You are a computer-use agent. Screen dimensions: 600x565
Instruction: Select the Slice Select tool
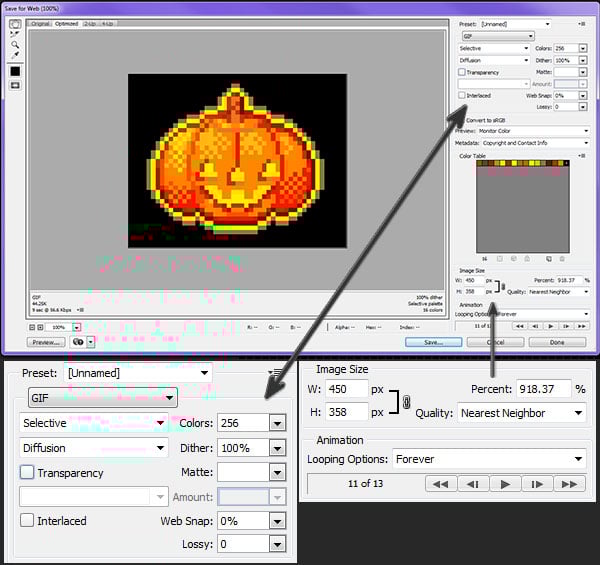(x=15, y=34)
